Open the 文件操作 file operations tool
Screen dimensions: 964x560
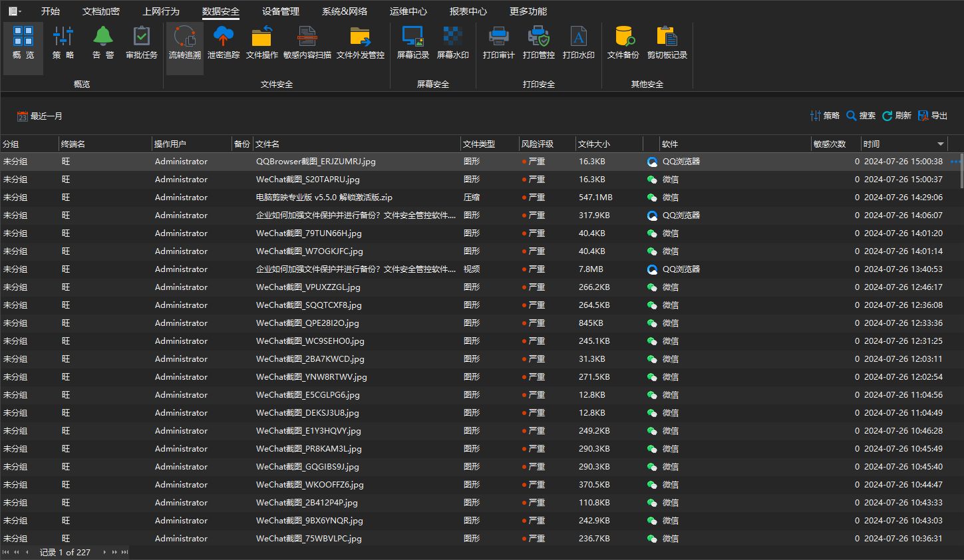point(262,43)
